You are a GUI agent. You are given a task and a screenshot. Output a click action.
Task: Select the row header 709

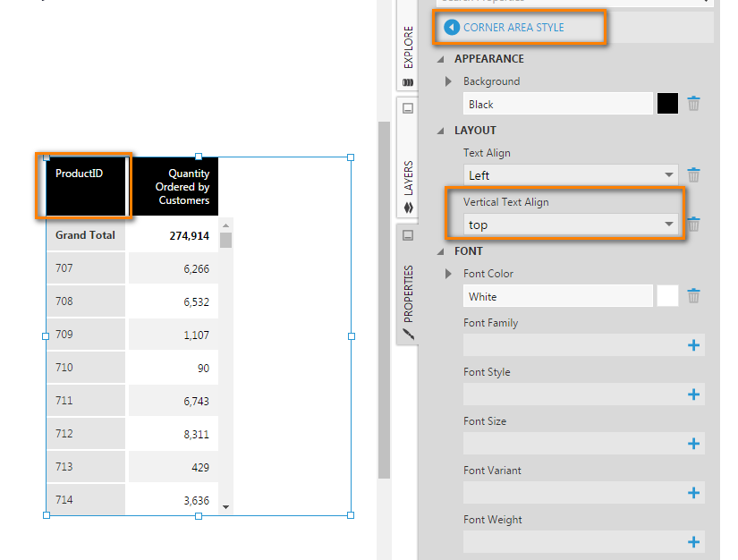(86, 335)
